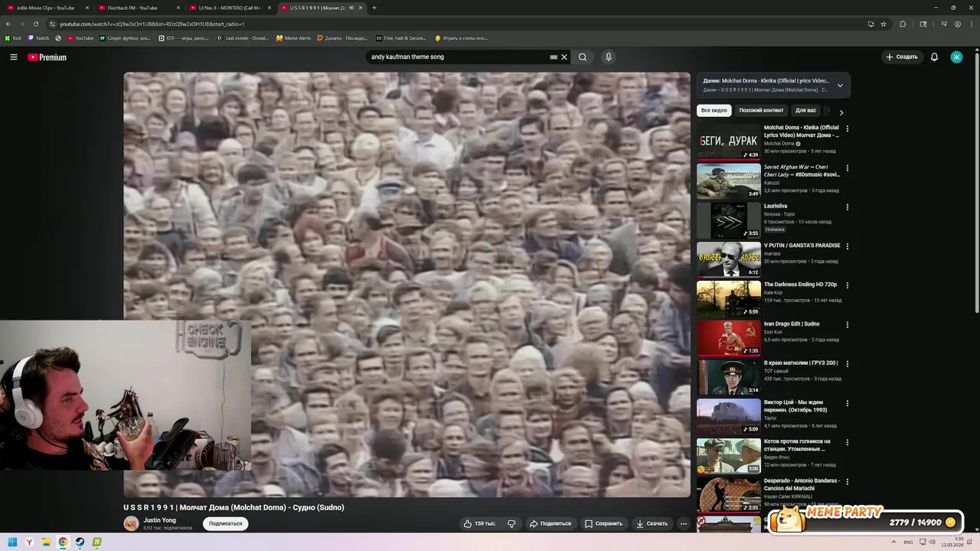Screen dimensions: 980x551
Task: Open File Explorer from the taskbar
Action: coord(46,542)
